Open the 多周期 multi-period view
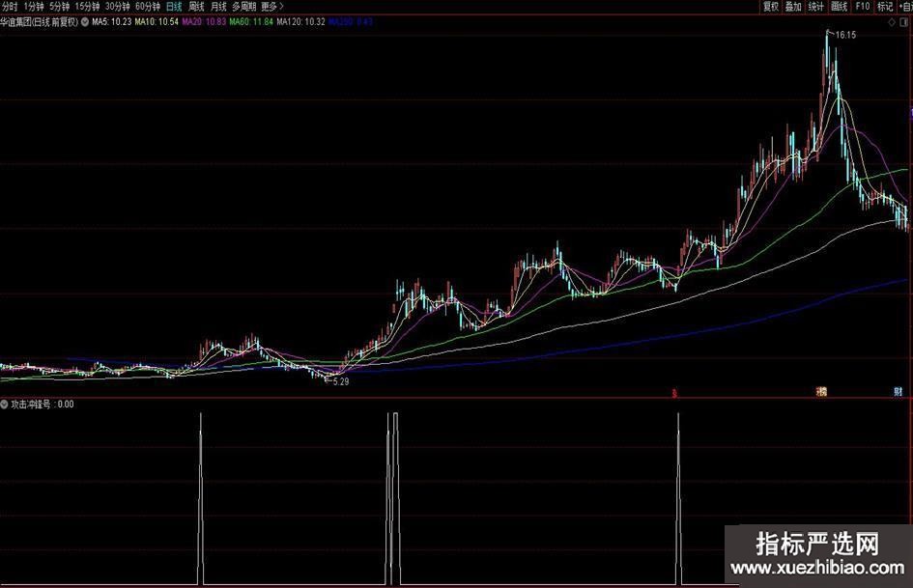The height and width of the screenshot is (588, 913). pos(244,7)
